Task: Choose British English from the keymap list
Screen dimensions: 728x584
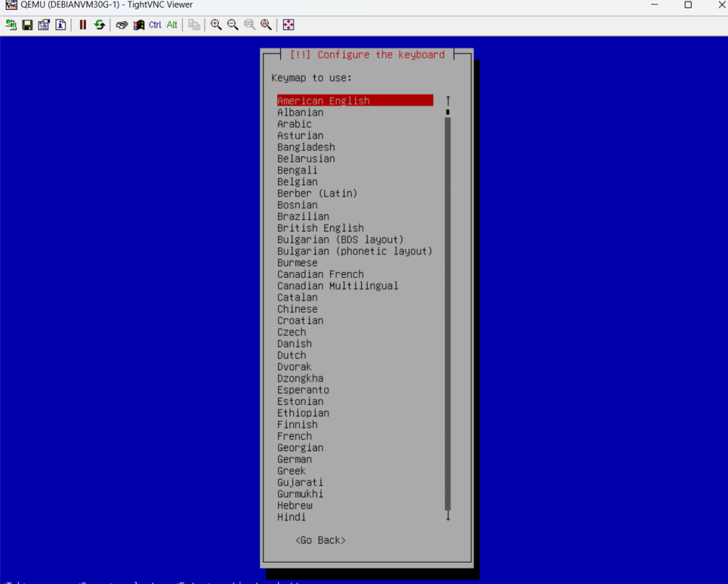Action: [320, 228]
